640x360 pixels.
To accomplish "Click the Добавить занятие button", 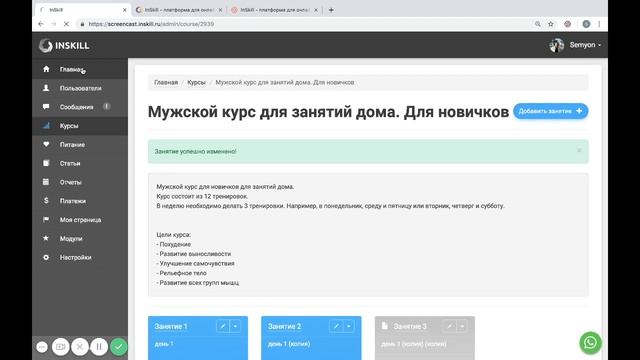I will [550, 111].
